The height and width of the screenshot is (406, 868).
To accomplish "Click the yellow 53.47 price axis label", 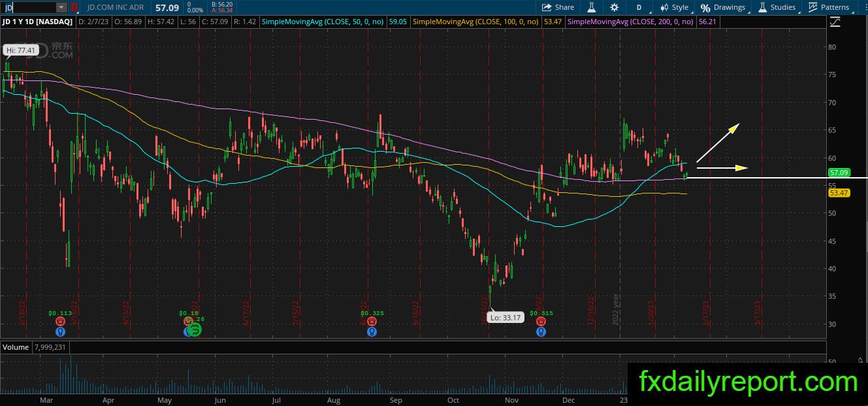I will (838, 194).
